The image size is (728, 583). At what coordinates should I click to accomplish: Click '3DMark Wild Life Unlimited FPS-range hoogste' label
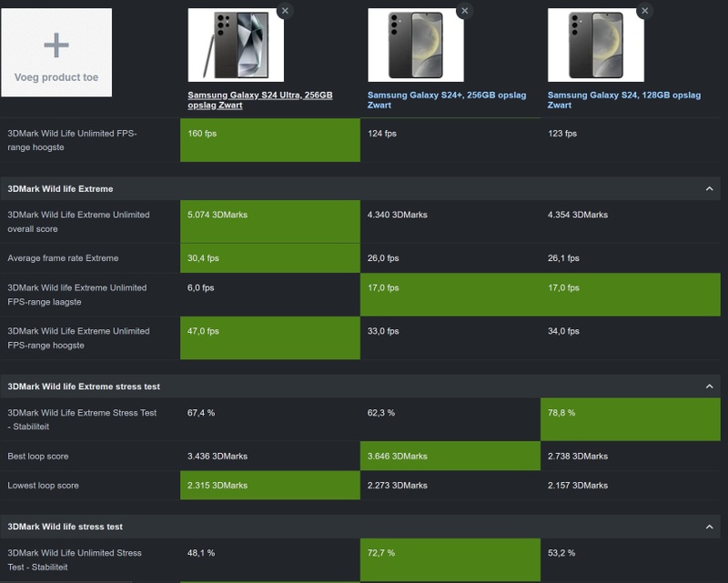coord(72,140)
